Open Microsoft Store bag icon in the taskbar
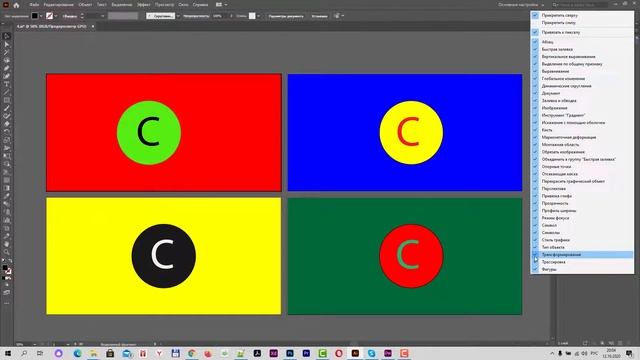640x360 pixels. [110, 353]
